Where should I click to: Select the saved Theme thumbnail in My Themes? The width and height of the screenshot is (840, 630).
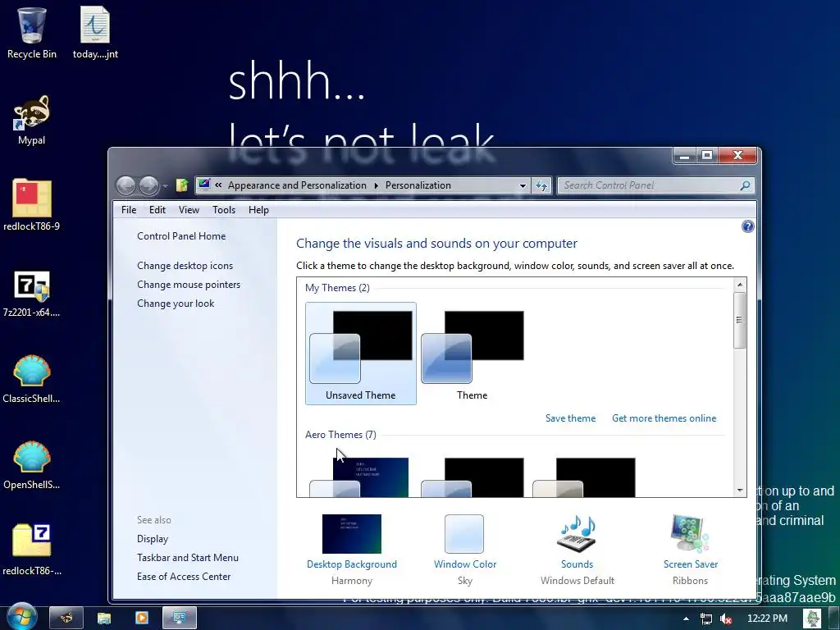tap(472, 354)
